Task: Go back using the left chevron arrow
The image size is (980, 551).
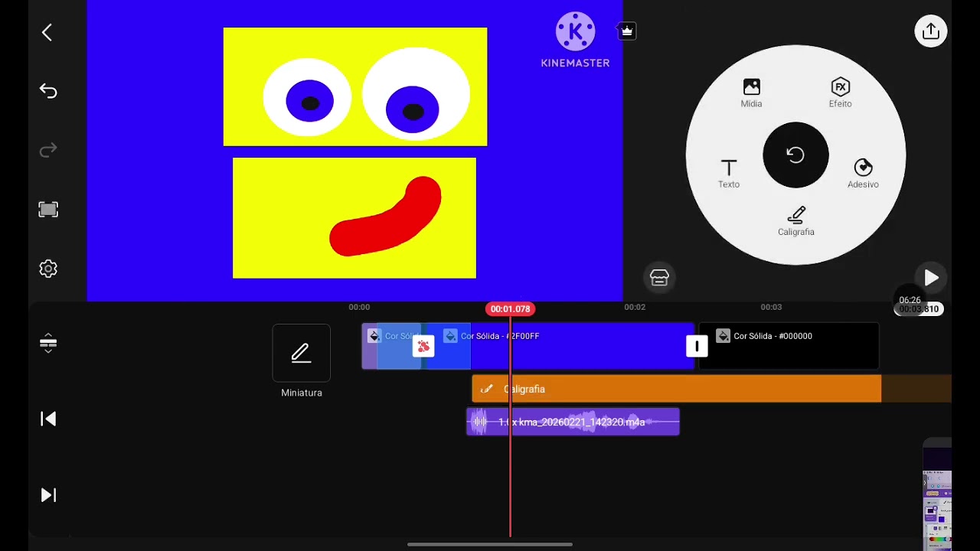Action: click(x=47, y=32)
